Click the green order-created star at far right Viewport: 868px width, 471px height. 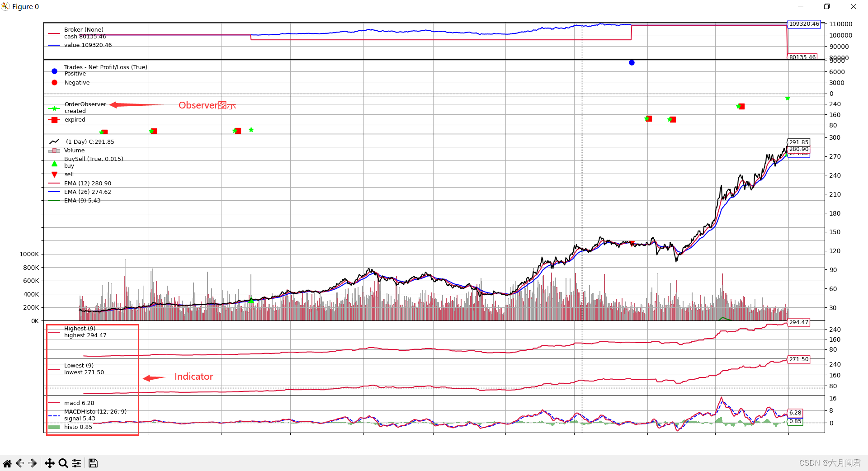pos(788,98)
